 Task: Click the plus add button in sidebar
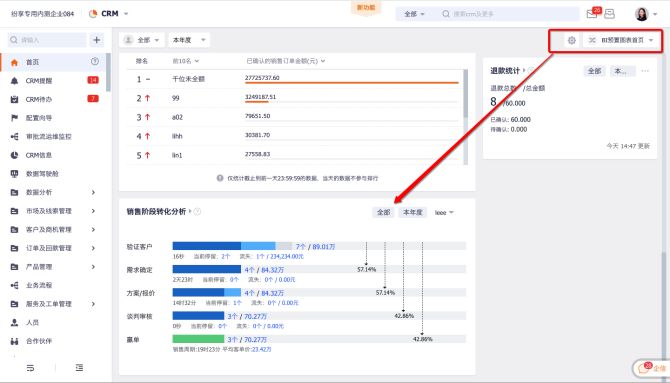pos(97,40)
